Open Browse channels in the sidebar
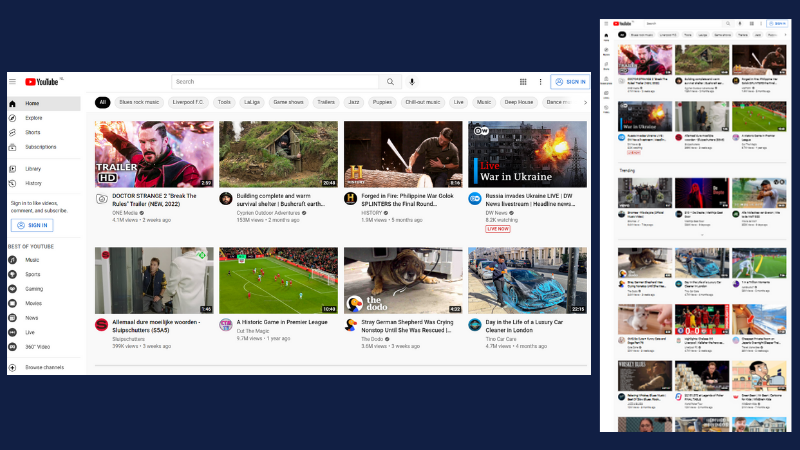This screenshot has width=800, height=450. (44, 367)
